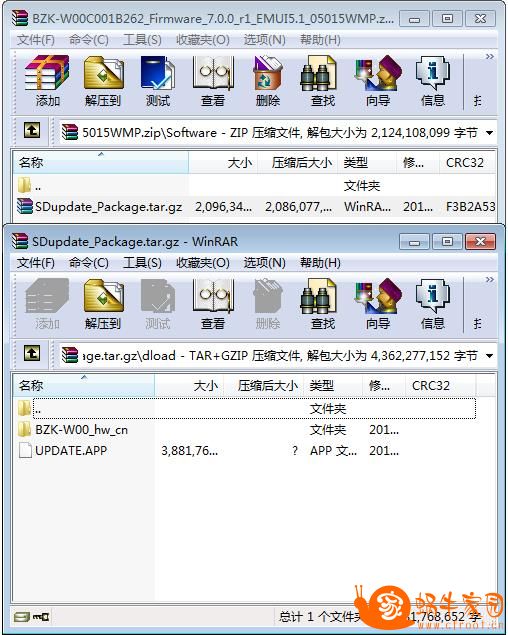This screenshot has width=508, height=635.
Task: Sort by 压缩后大小 column in SDupdate_Package window
Action: pyautogui.click(x=264, y=386)
